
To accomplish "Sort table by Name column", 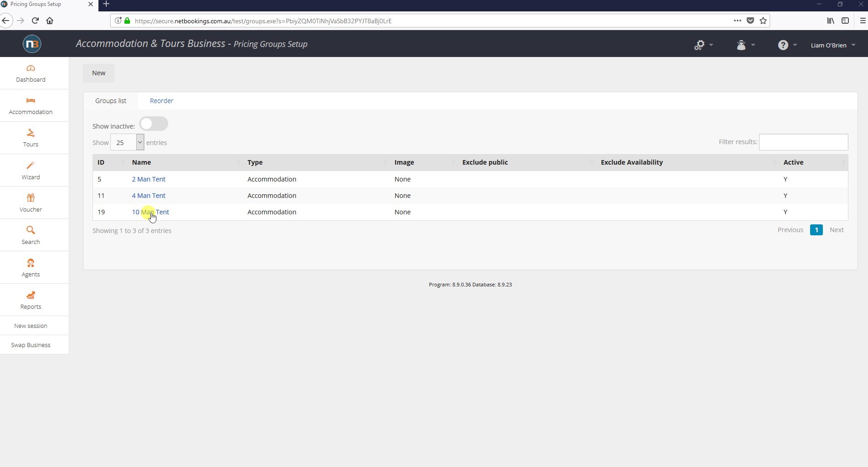I will pos(185,162).
